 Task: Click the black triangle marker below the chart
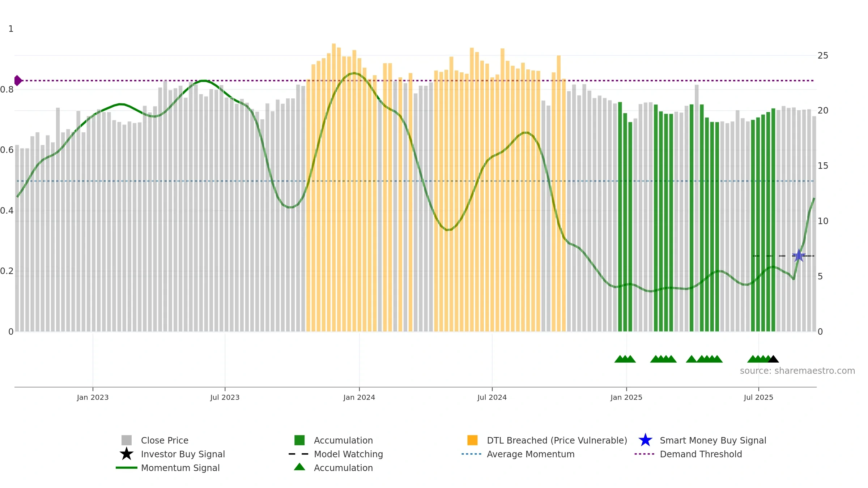pyautogui.click(x=773, y=359)
